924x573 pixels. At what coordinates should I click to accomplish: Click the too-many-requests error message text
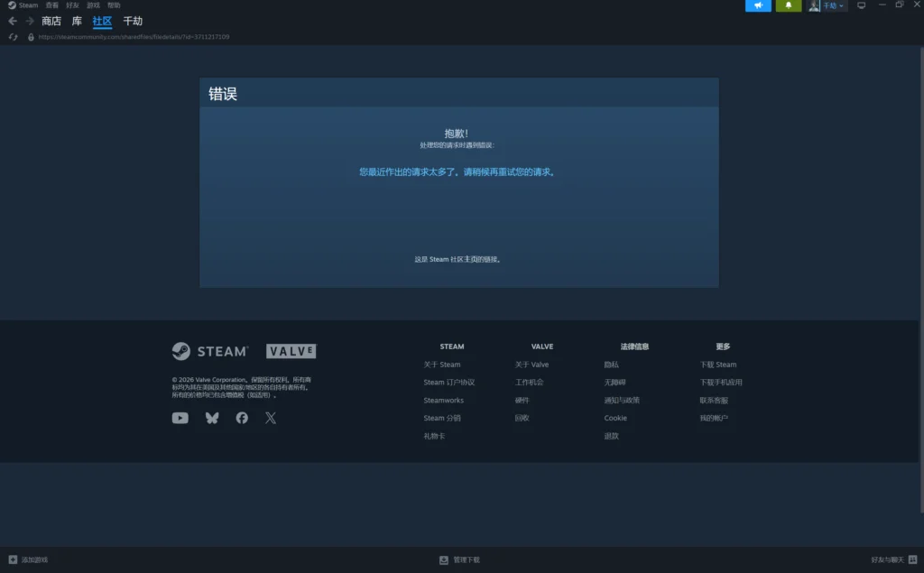pos(458,172)
